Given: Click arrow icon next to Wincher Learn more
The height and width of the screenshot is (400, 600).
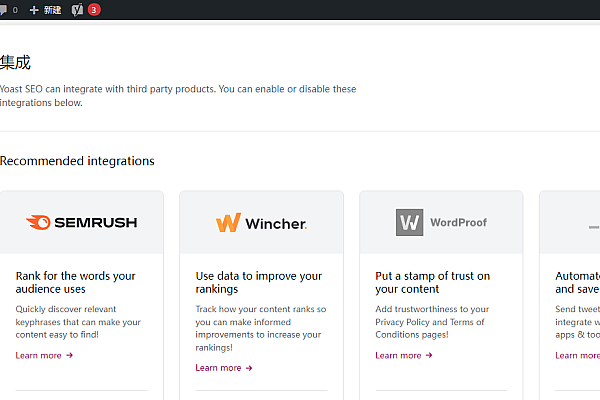Looking at the screenshot, I should pyautogui.click(x=249, y=368).
